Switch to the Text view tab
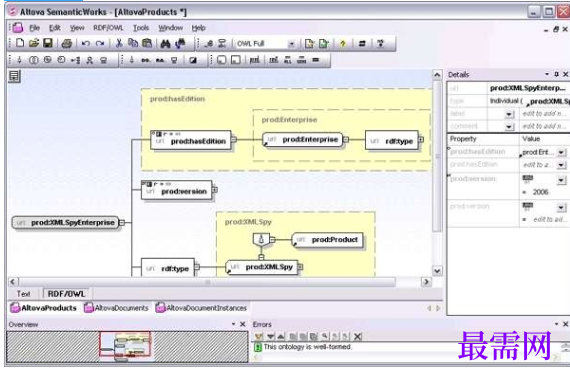The image size is (570, 377). coord(24,294)
